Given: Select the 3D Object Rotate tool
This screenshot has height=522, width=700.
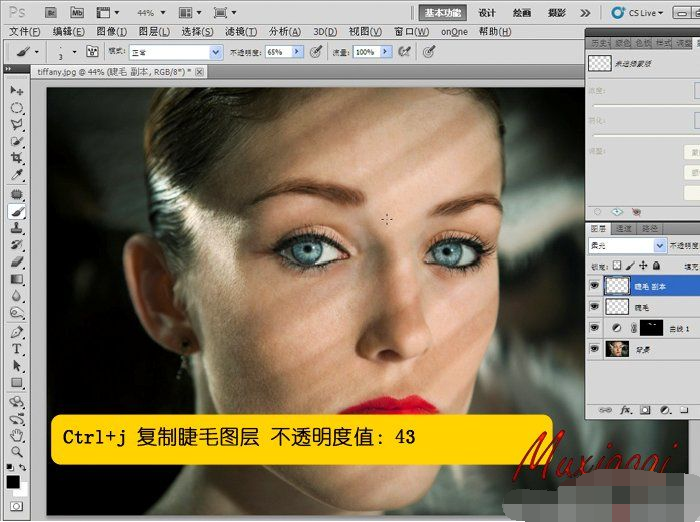Looking at the screenshot, I should point(17,402).
